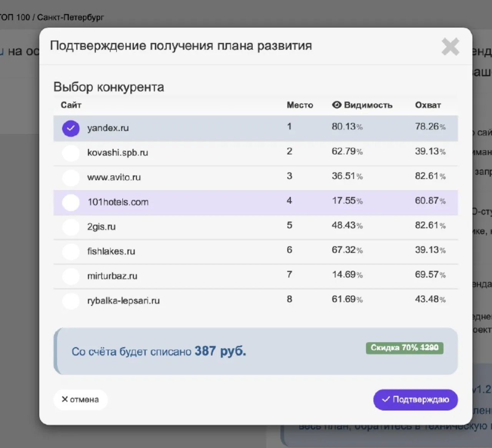Click the ТОП 100 / Санкт-Петербург breadcrumb behind dialog

(52, 17)
